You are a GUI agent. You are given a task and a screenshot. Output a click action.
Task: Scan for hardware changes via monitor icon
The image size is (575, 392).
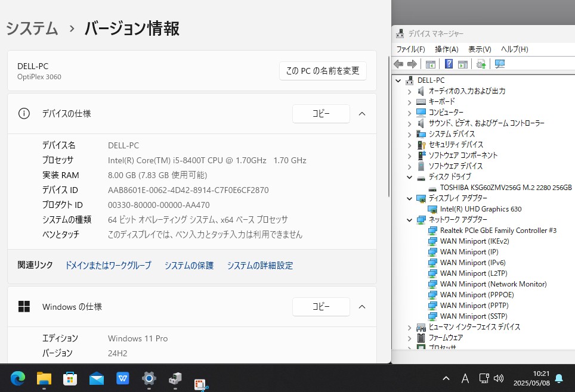click(x=499, y=64)
